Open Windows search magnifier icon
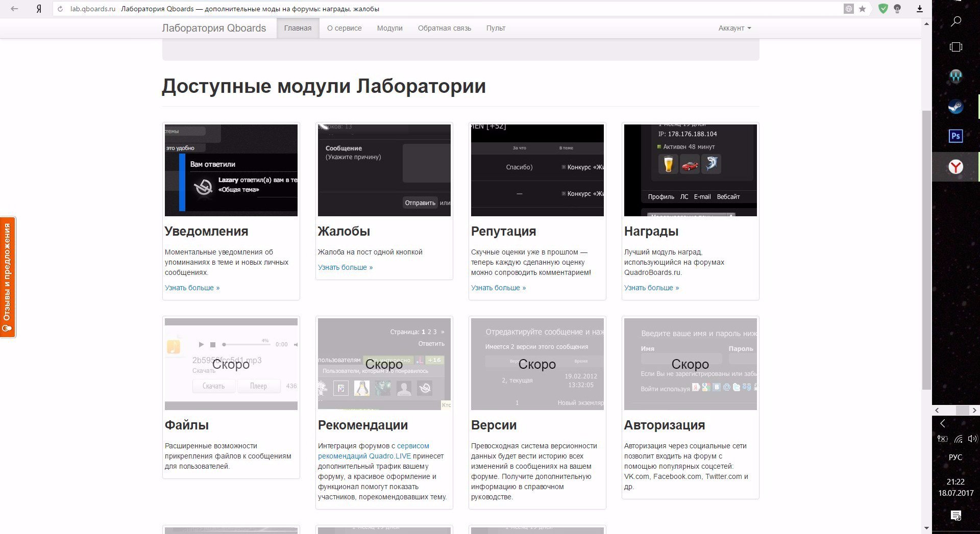Viewport: 980px width, 534px height. 955,21
